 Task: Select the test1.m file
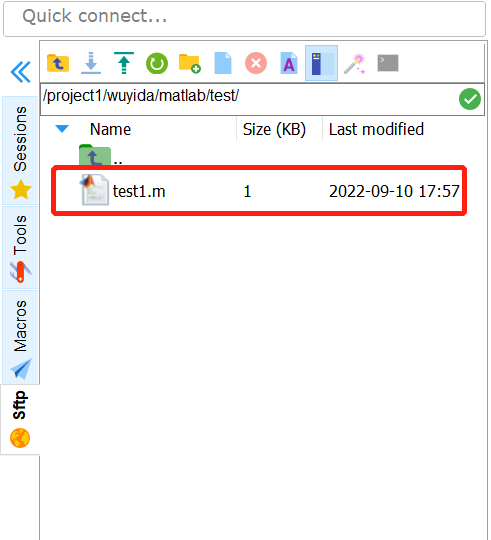pyautogui.click(x=259, y=191)
